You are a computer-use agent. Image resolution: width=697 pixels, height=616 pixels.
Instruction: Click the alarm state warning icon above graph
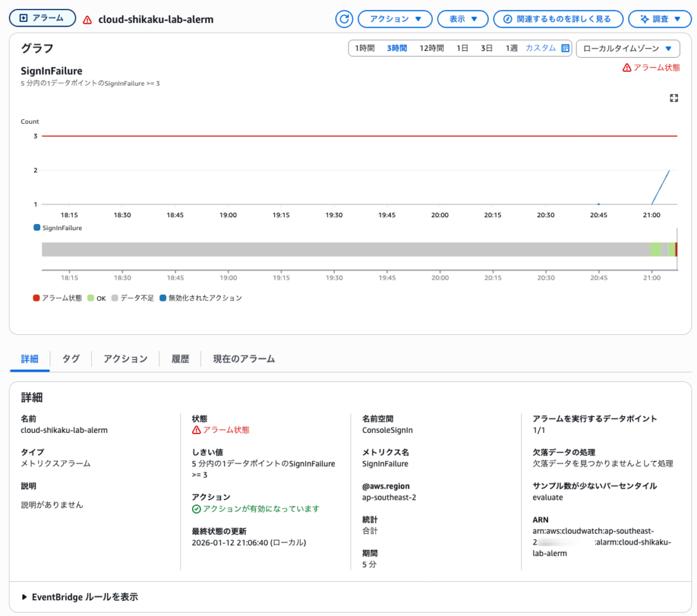point(627,67)
